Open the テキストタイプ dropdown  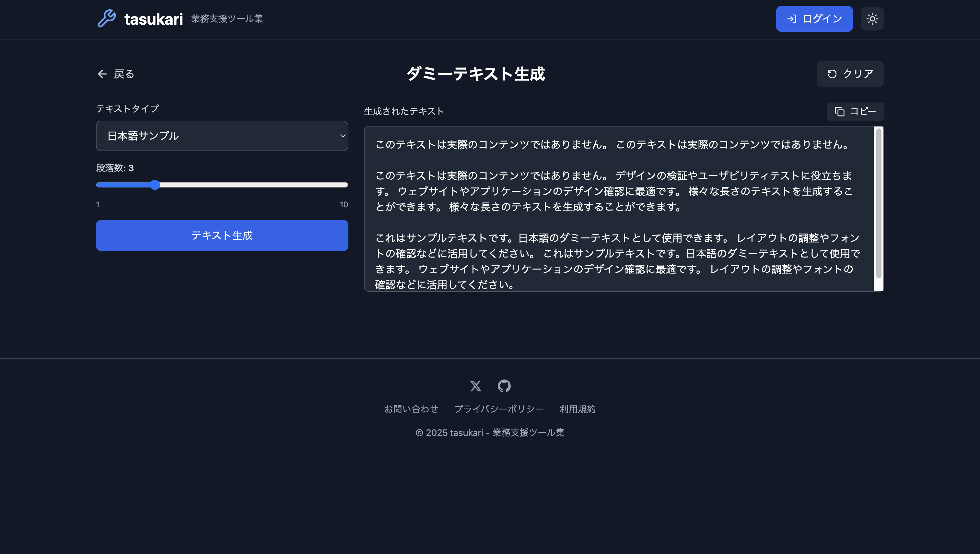(222, 136)
